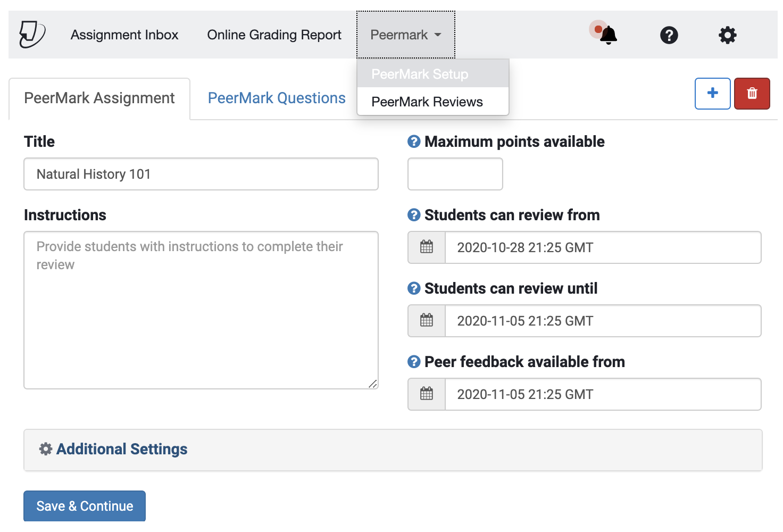Image resolution: width=783 pixels, height=532 pixels.
Task: Click the Turnitin logo icon
Action: 32,35
